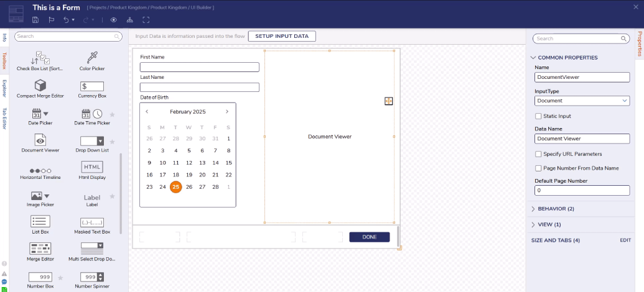This screenshot has width=644, height=292.
Task: Select the Horizontal Timeline toolbox control
Action: click(x=40, y=173)
